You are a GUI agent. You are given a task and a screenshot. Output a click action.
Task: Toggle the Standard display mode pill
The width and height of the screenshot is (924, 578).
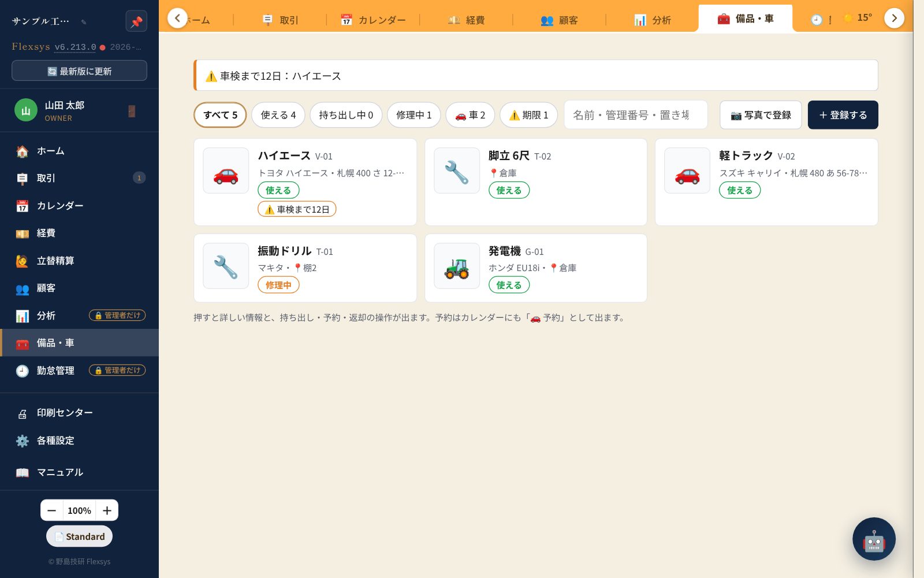80,536
